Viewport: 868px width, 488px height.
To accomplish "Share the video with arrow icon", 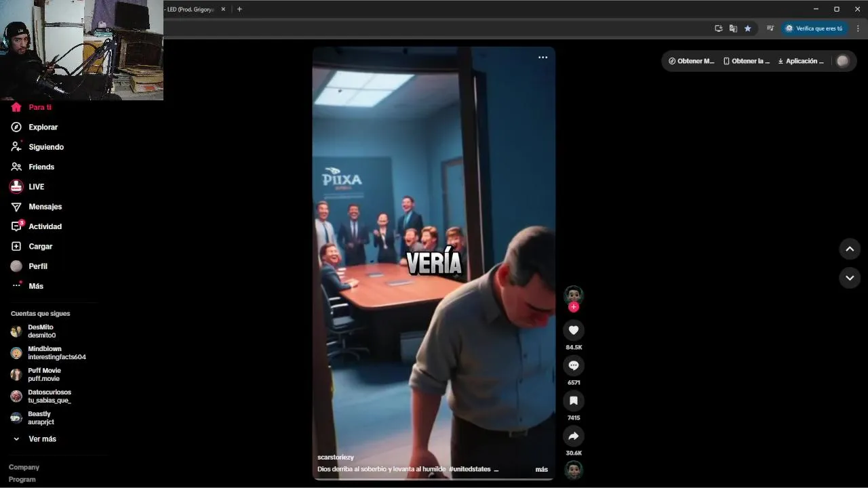I will pyautogui.click(x=574, y=436).
